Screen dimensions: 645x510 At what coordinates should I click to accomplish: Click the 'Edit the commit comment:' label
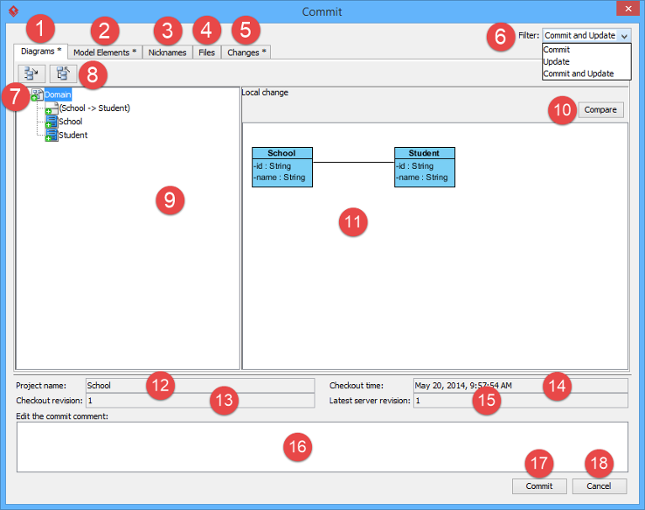pyautogui.click(x=62, y=416)
